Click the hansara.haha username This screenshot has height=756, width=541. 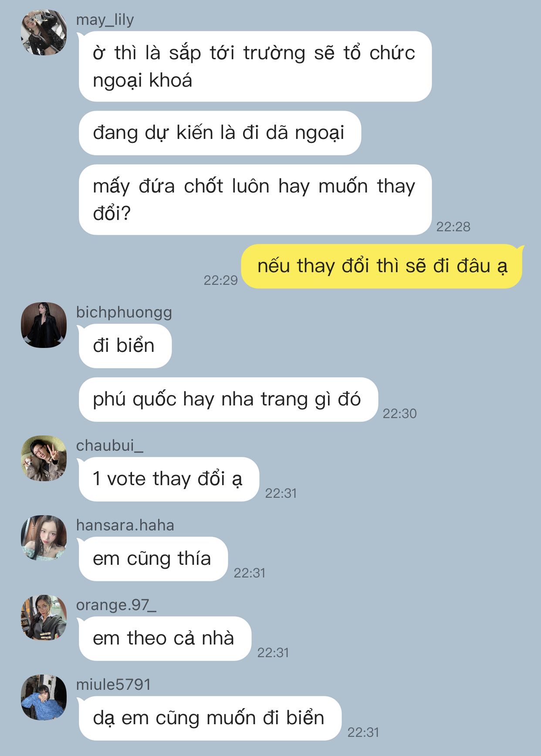tap(125, 525)
